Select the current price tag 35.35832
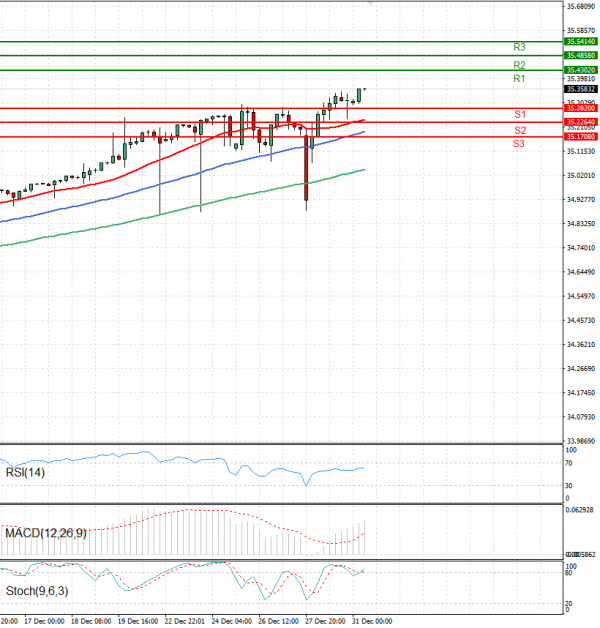This screenshot has width=600, height=628. point(581,89)
